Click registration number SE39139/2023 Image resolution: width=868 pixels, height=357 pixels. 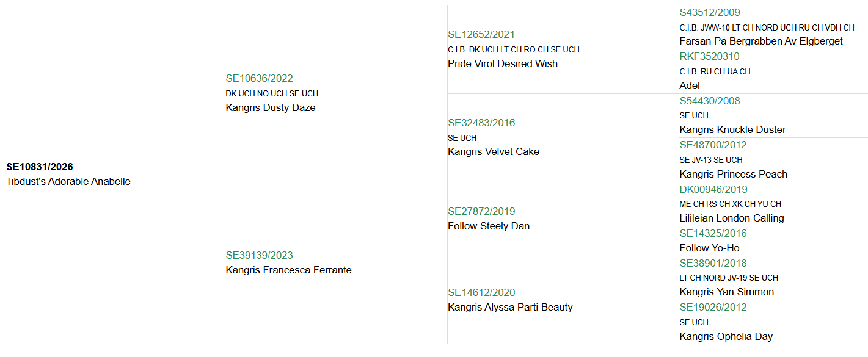(259, 255)
